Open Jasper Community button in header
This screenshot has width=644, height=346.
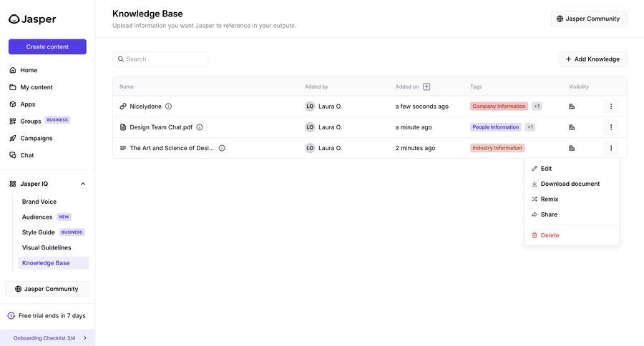pyautogui.click(x=589, y=19)
